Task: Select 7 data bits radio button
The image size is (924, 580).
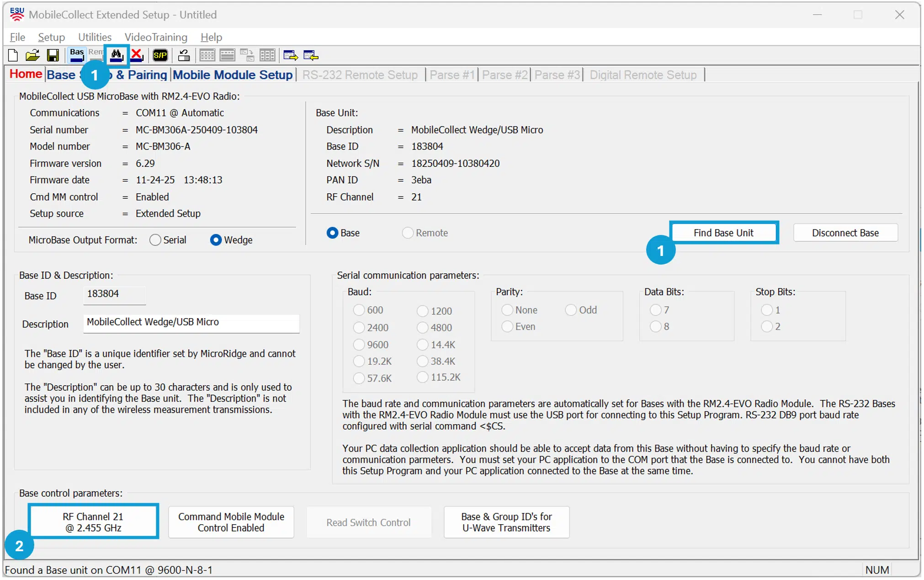Action: 656,310
